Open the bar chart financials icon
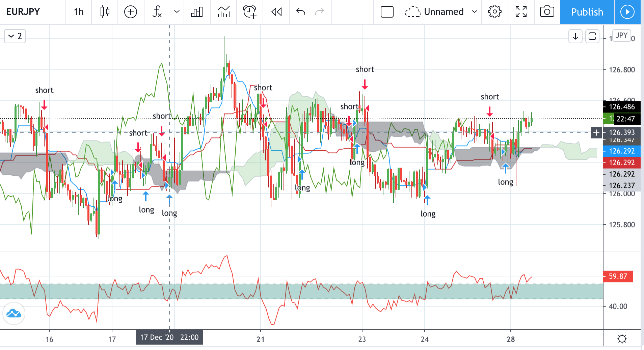Image resolution: width=644 pixels, height=350 pixels. pyautogui.click(x=197, y=12)
